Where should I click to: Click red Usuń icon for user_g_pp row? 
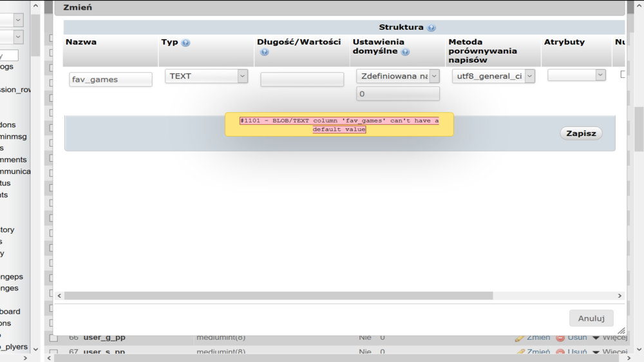point(560,338)
